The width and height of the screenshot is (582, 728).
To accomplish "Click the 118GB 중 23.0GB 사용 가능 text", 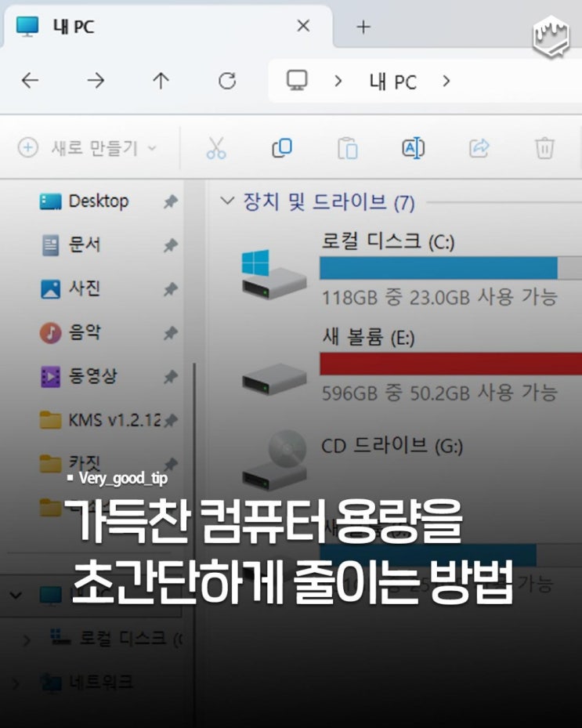I will [439, 297].
